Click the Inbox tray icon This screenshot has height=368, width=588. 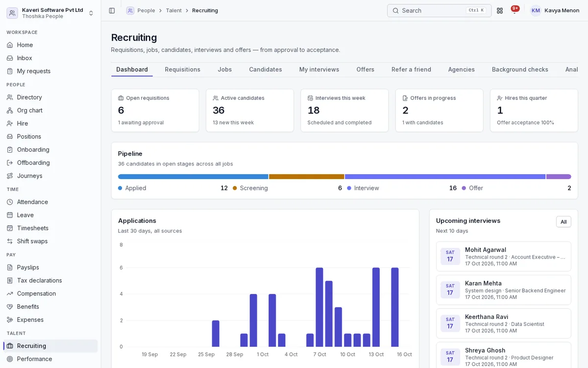(x=10, y=58)
